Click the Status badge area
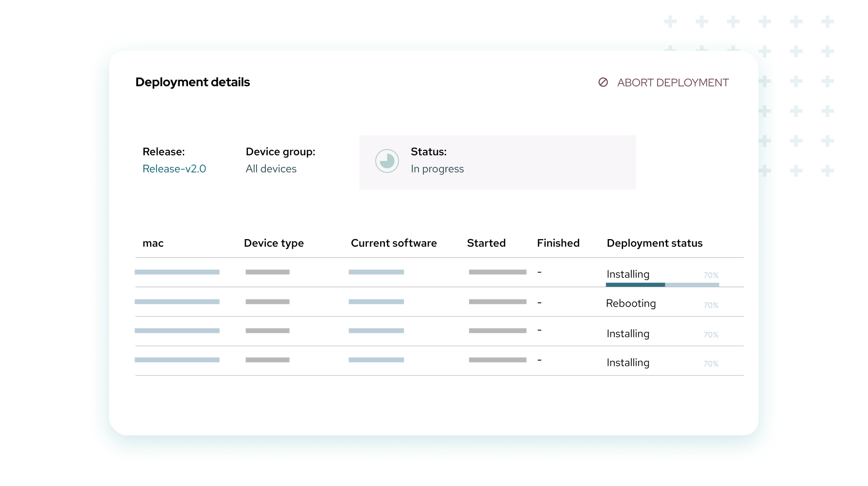Screen dimensions: 868x486 point(497,162)
